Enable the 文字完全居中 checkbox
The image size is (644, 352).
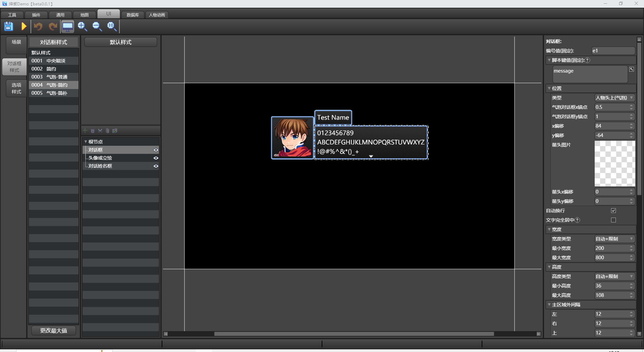613,220
